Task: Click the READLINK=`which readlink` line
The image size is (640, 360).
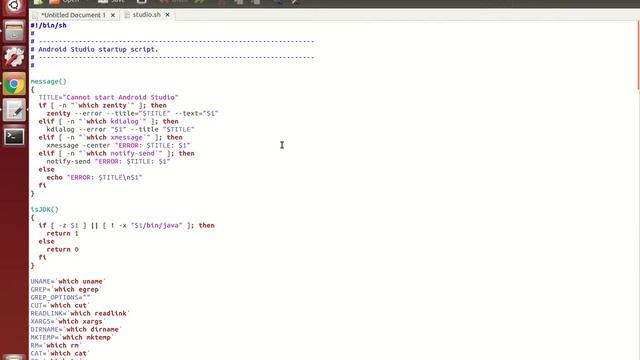Action: click(x=80, y=313)
